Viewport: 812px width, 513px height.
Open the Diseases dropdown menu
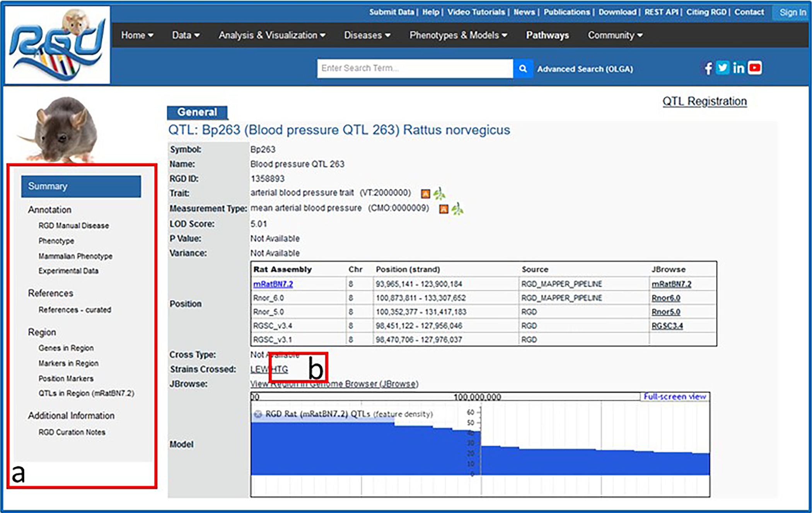click(x=367, y=35)
